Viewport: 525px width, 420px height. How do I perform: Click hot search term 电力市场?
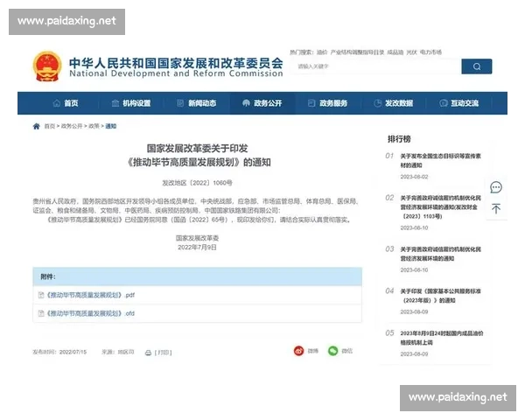430,52
